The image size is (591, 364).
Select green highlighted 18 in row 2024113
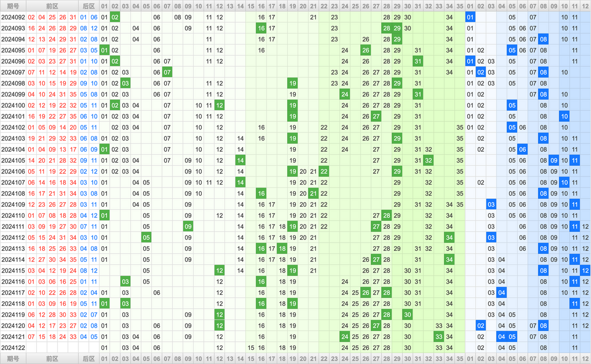click(x=282, y=249)
